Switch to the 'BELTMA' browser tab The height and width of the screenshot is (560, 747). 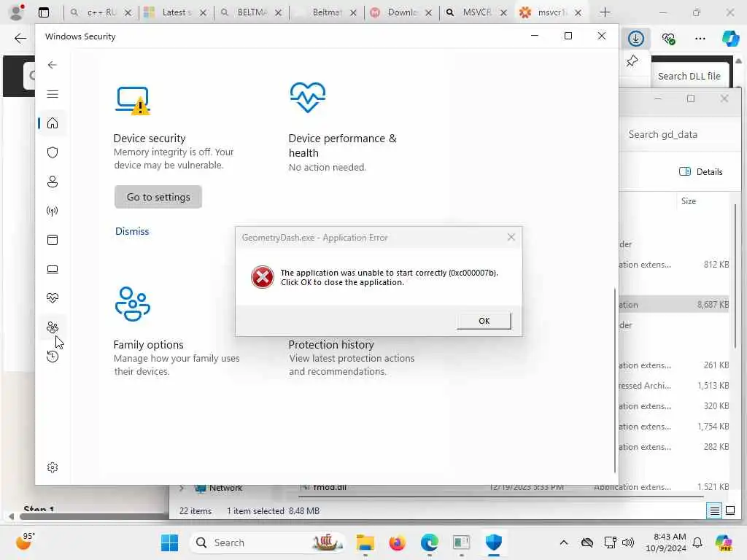click(251, 12)
